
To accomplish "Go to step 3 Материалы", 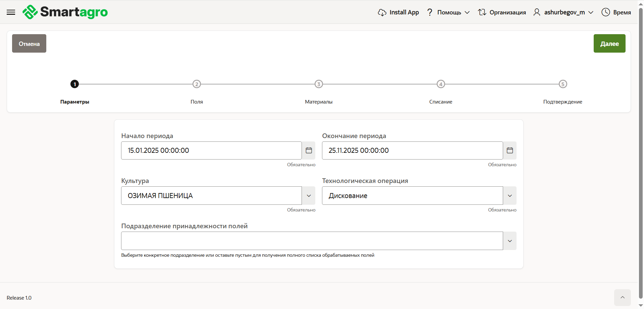I will pyautogui.click(x=319, y=84).
